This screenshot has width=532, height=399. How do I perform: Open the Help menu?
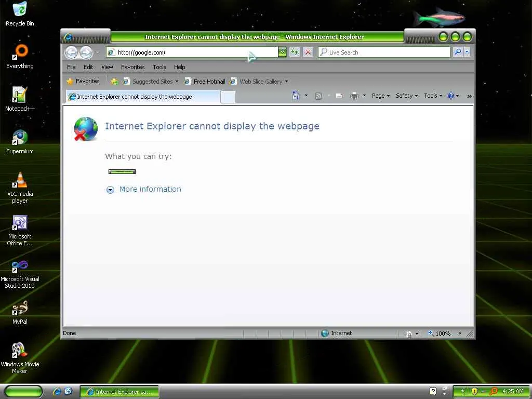(179, 67)
